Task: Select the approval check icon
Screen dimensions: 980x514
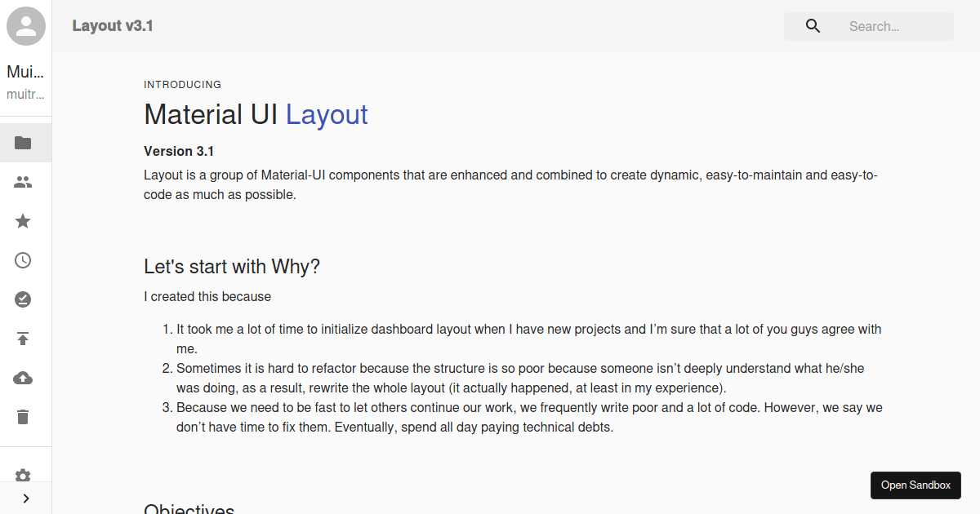Action: (23, 299)
